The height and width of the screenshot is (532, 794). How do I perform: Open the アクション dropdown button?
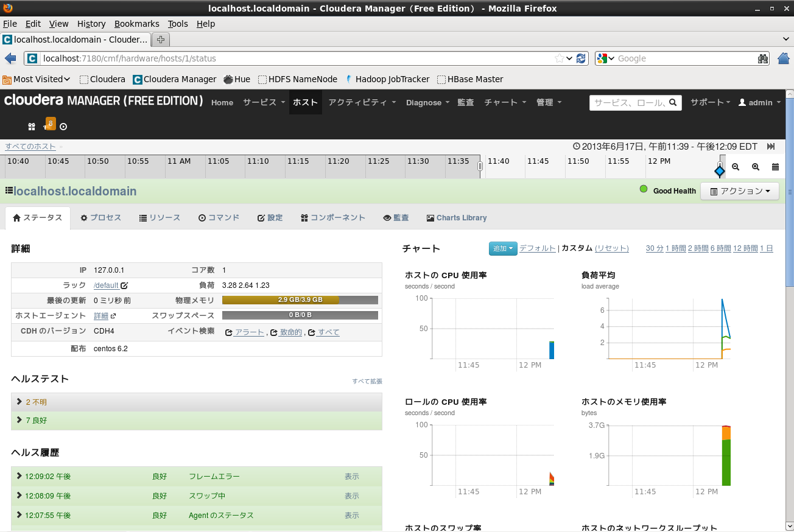[x=740, y=191]
